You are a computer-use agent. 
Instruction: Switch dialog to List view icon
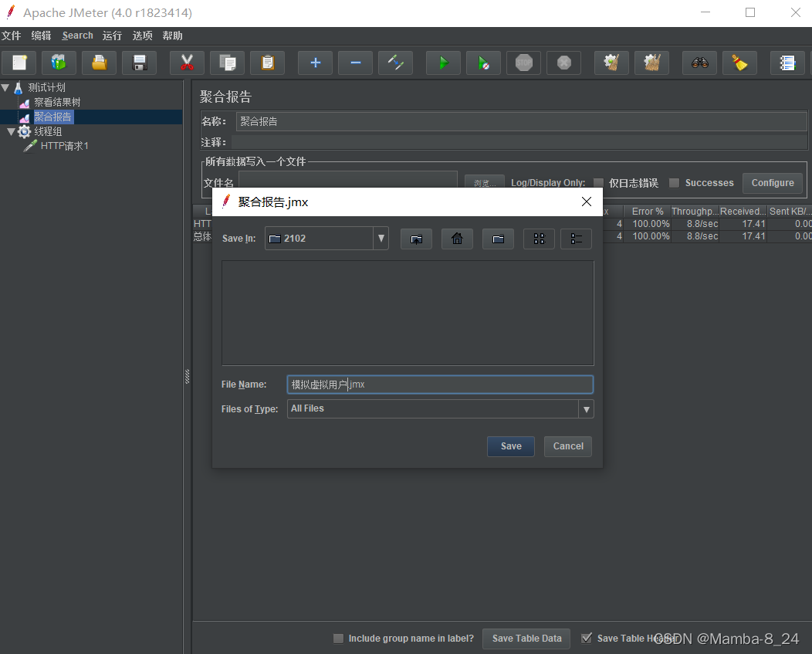pos(539,239)
